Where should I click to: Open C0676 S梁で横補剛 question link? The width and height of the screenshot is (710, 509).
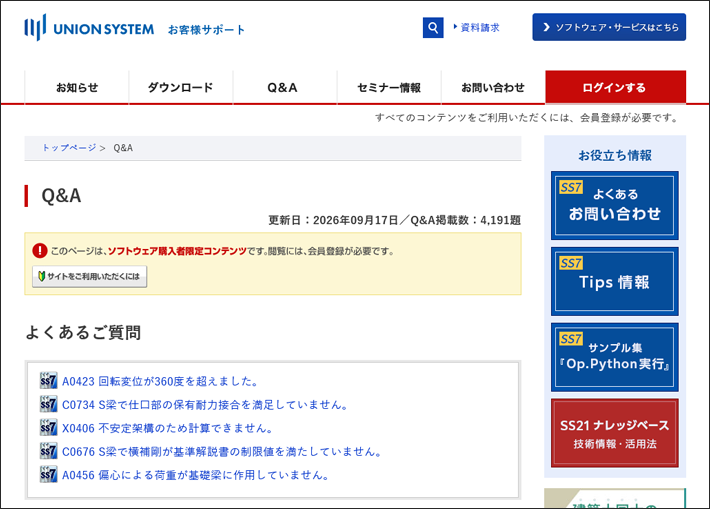[223, 452]
